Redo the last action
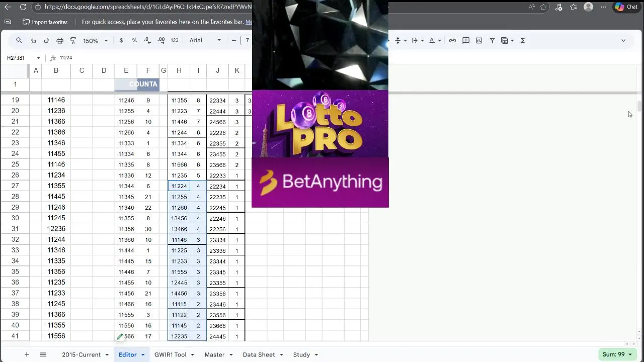 [46, 40]
